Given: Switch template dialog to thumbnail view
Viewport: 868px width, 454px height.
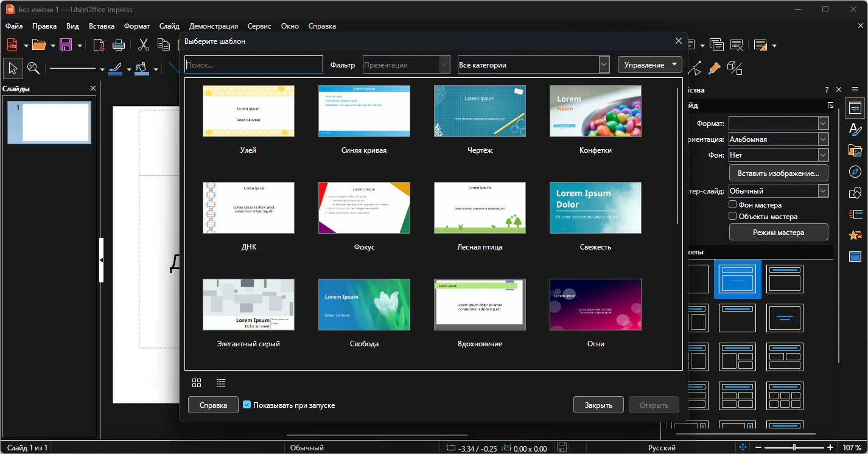Looking at the screenshot, I should point(197,383).
